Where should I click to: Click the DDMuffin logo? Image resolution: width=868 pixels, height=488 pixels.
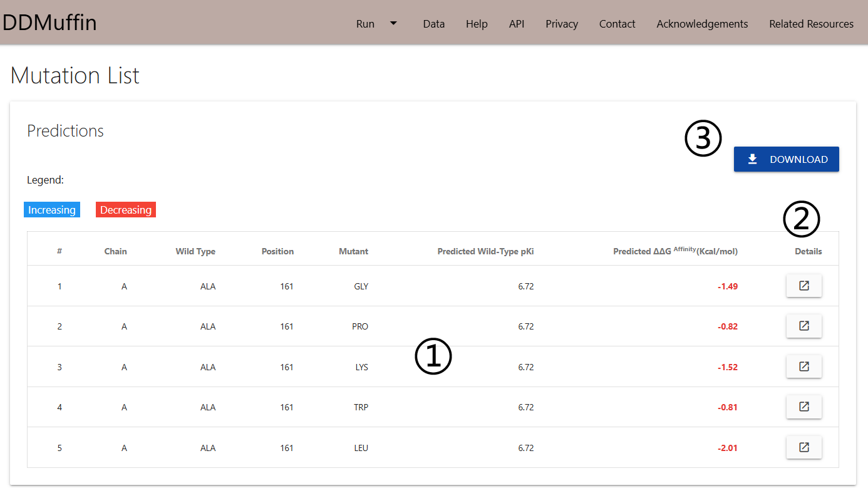pyautogui.click(x=49, y=22)
